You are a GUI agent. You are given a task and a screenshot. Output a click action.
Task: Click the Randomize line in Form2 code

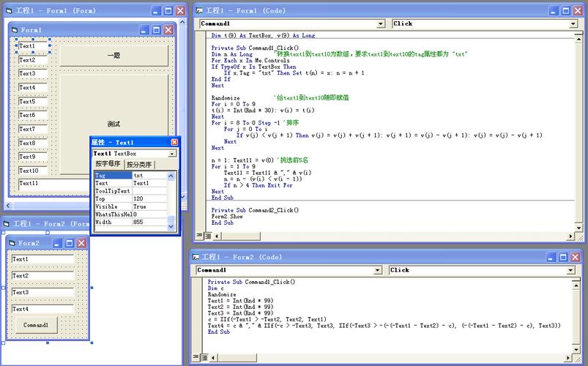point(222,294)
